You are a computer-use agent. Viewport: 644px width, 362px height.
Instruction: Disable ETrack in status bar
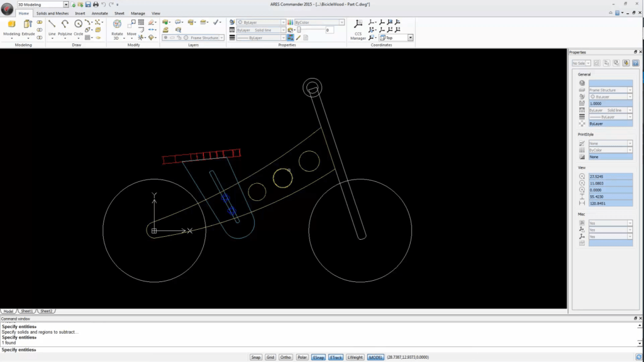[x=336, y=358]
